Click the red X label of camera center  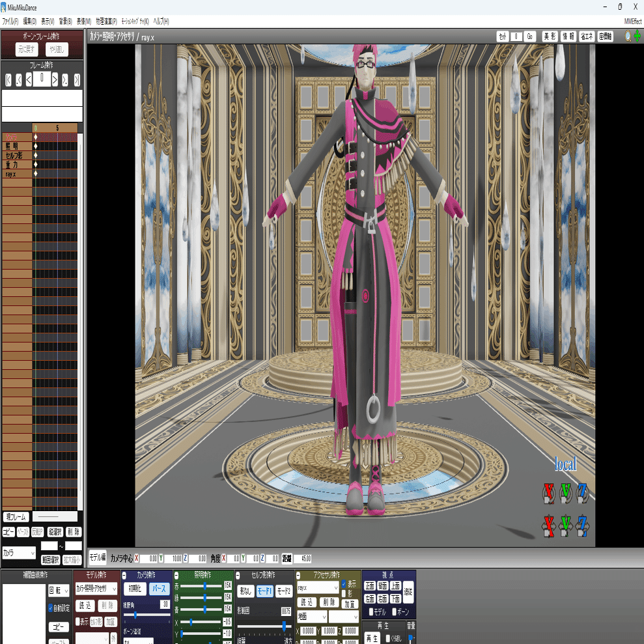tap(136, 558)
